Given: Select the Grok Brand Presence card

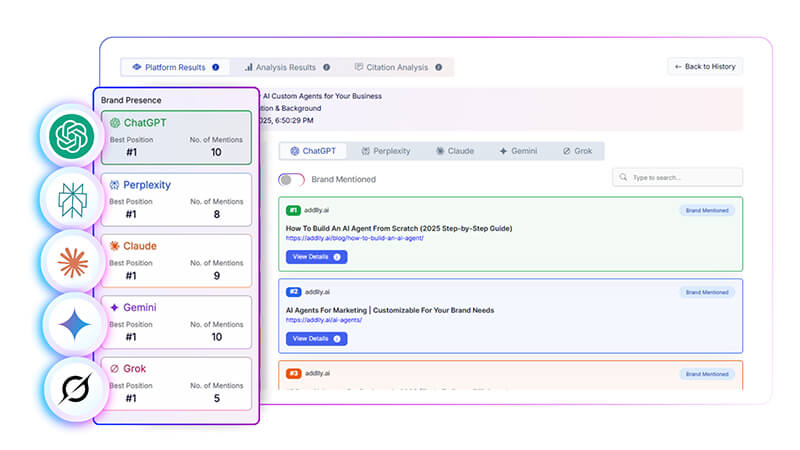Looking at the screenshot, I should [x=177, y=384].
